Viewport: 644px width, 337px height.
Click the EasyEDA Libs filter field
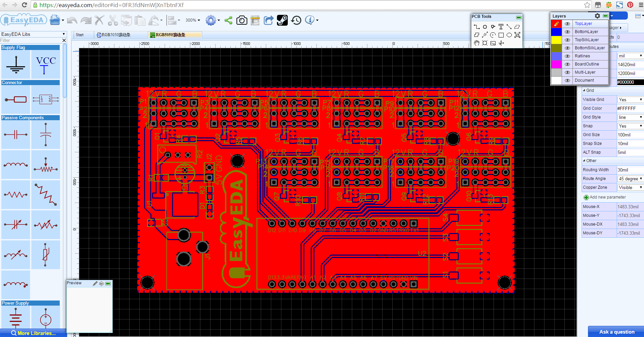click(x=30, y=40)
